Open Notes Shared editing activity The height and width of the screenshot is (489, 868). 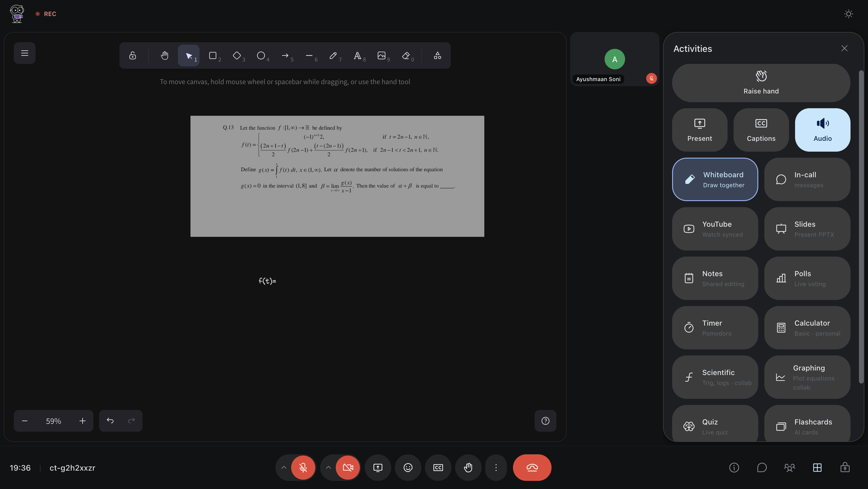(715, 278)
